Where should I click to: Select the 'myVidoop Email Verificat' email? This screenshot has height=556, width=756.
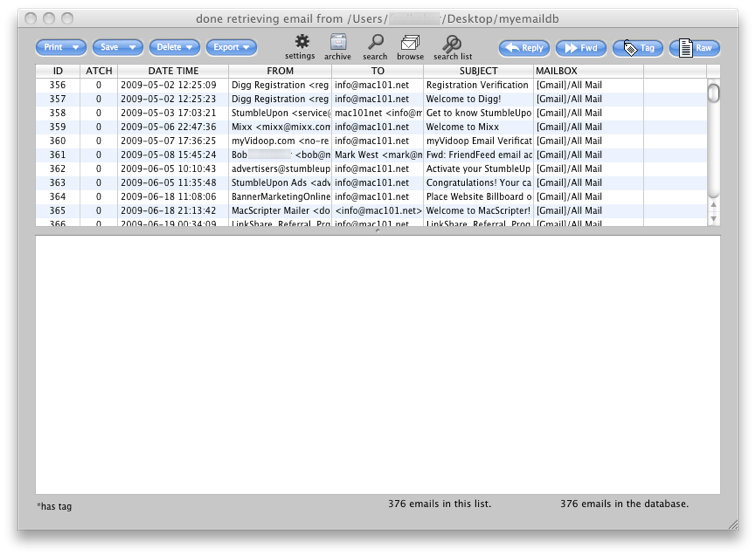point(371,141)
